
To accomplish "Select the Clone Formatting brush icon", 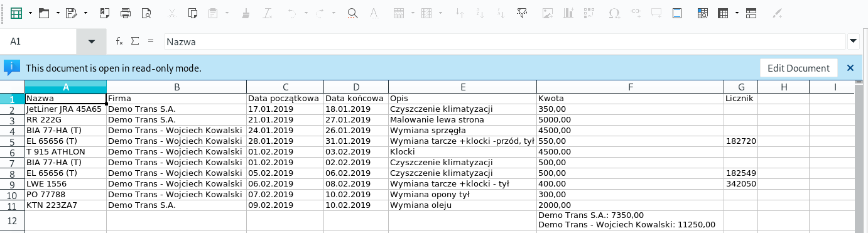I will pos(246,13).
